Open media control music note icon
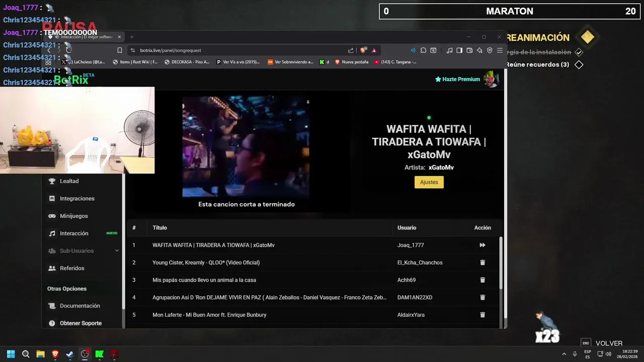This screenshot has height=362, width=644. click(450, 50)
